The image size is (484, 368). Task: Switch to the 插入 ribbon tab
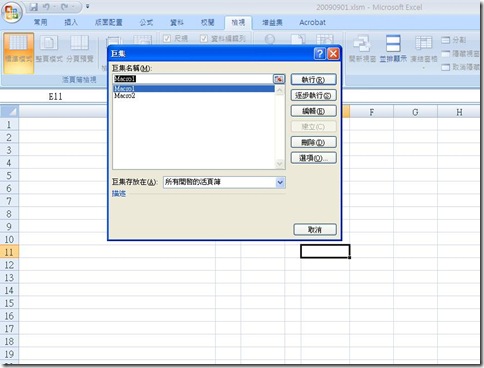point(71,23)
